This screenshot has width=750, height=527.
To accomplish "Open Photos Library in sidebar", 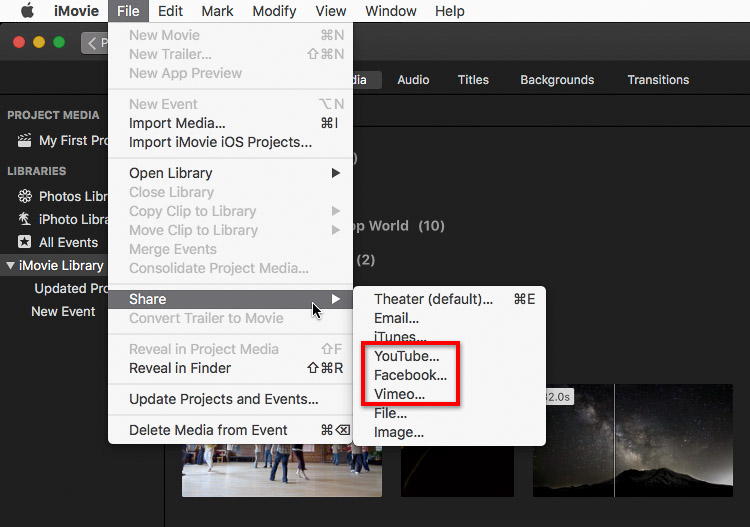I will pos(74,197).
